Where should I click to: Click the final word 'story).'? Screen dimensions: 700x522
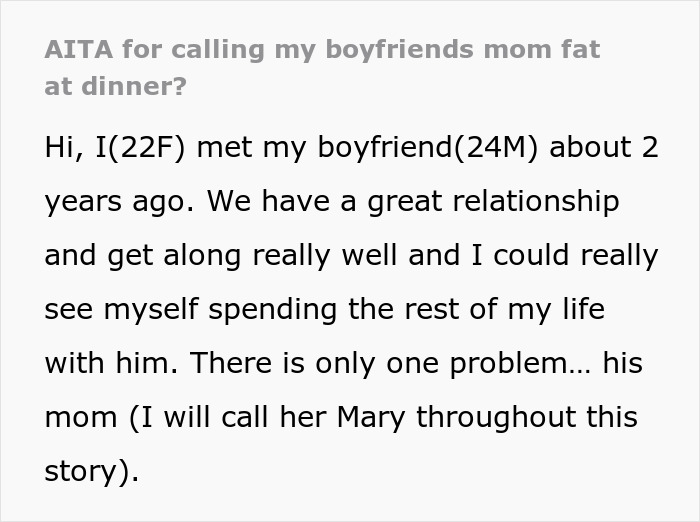[x=91, y=471]
